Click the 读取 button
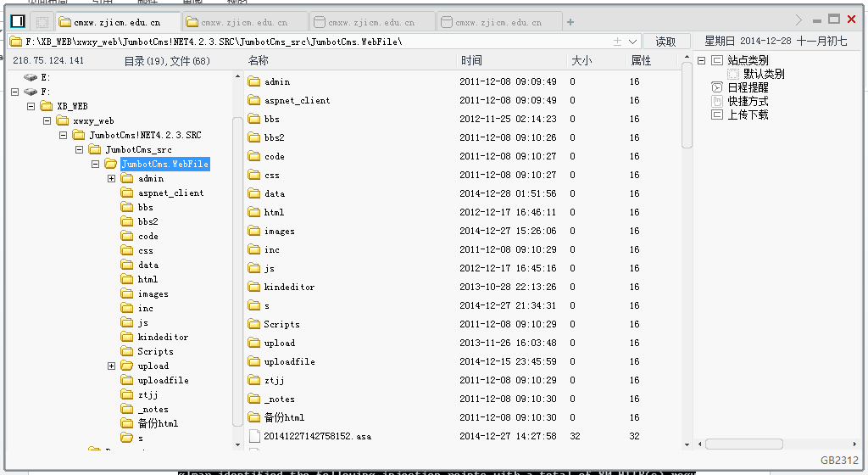This screenshot has height=475, width=868. [x=666, y=42]
